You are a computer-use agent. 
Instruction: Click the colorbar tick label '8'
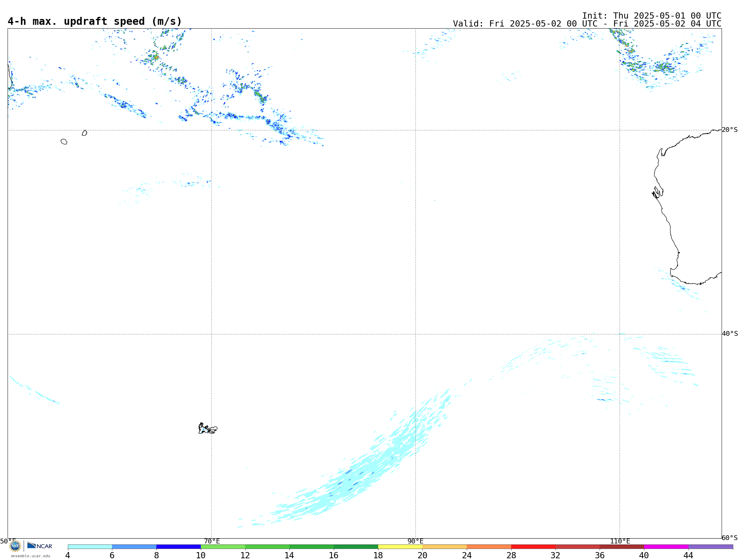click(156, 555)
